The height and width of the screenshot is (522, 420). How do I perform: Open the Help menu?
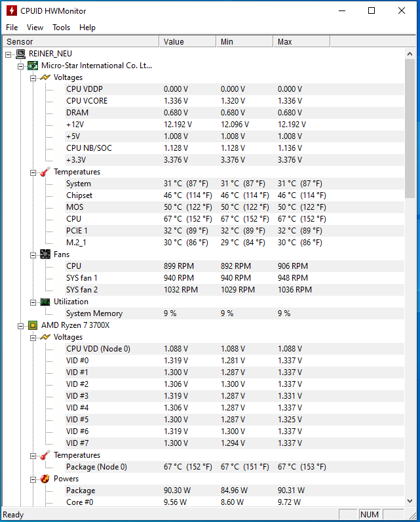[87, 28]
